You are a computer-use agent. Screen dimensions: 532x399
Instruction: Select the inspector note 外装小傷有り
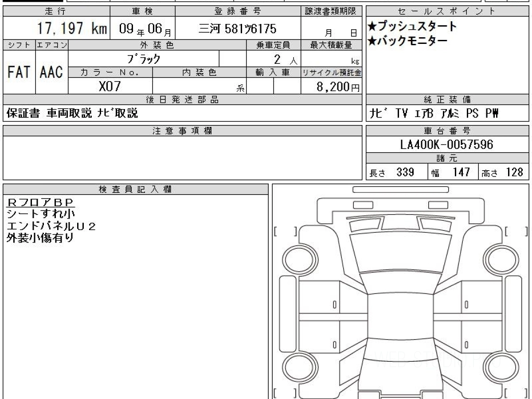click(40, 238)
